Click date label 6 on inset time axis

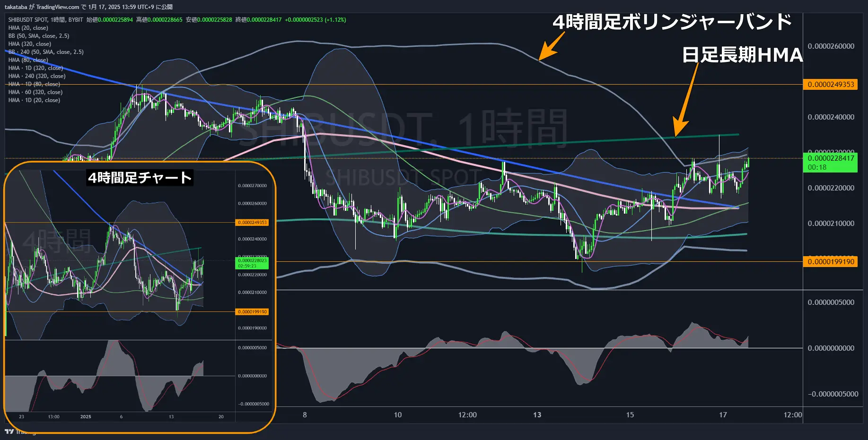click(x=121, y=417)
